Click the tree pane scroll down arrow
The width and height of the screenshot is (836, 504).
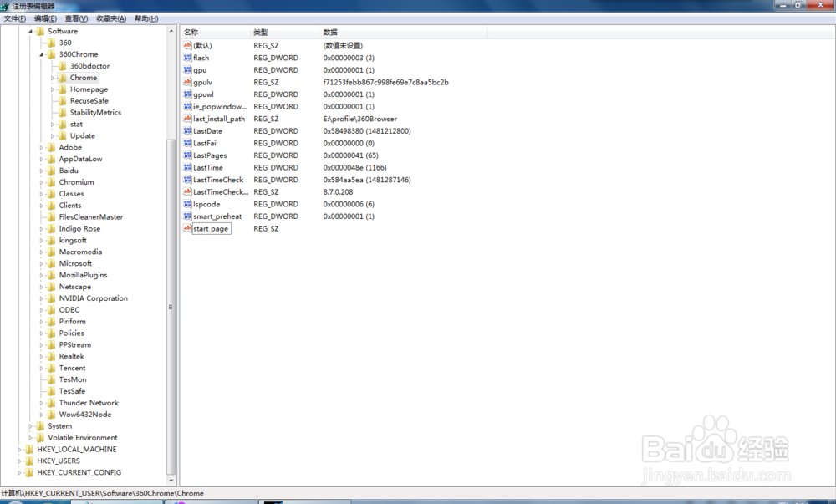pyautogui.click(x=171, y=481)
